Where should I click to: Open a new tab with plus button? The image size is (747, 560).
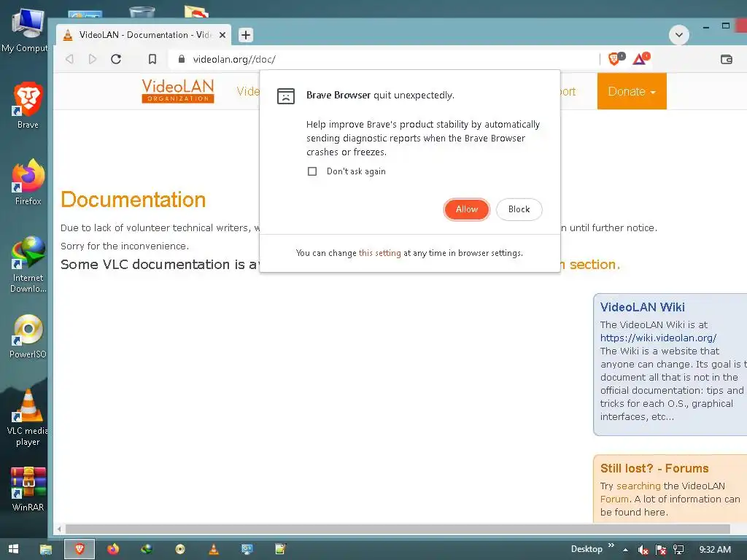245,35
